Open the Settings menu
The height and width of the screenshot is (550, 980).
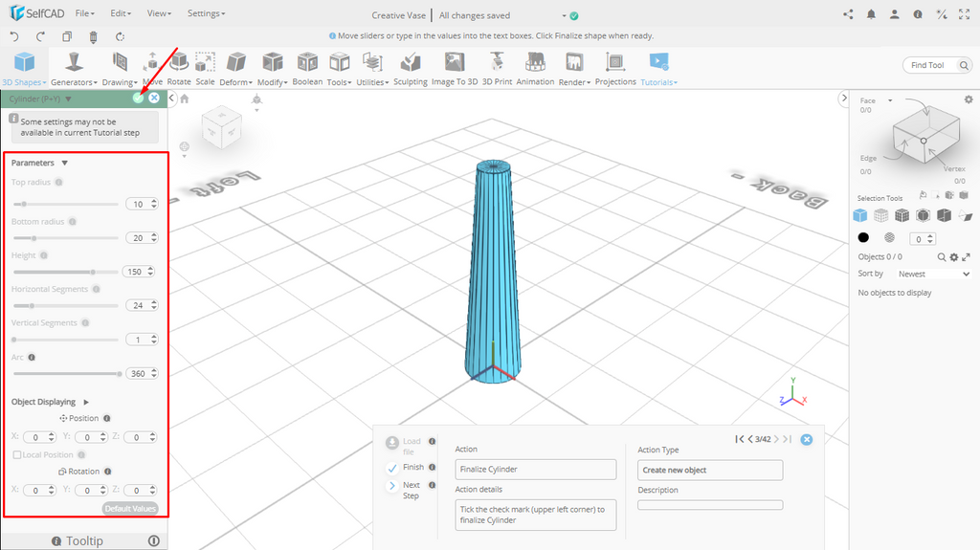[x=207, y=13]
